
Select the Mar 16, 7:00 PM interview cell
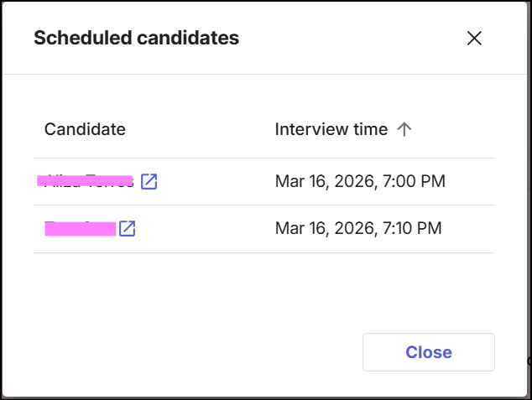click(x=360, y=181)
